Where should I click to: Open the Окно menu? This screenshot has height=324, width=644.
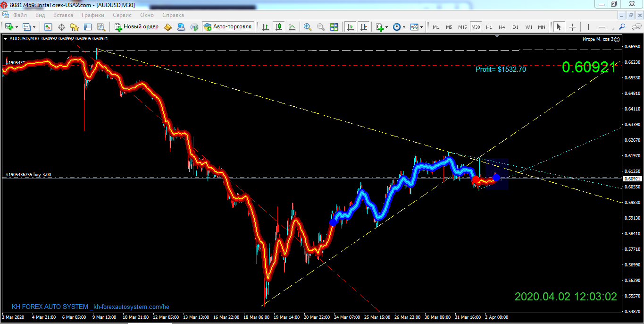(x=147, y=15)
